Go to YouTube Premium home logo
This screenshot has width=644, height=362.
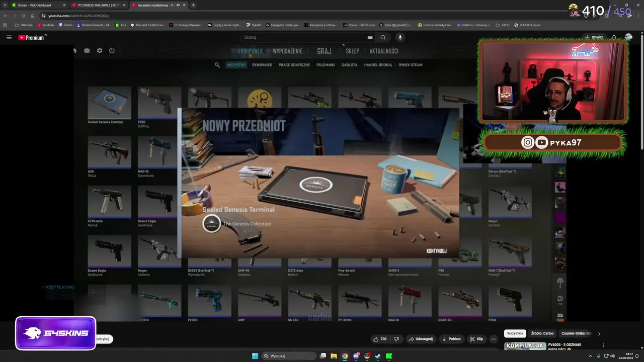(x=32, y=37)
